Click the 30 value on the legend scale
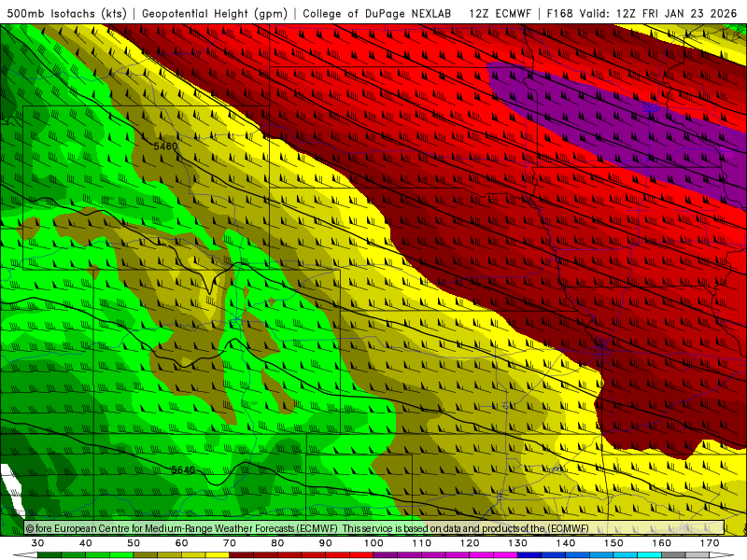747x560 pixels. pos(37,543)
